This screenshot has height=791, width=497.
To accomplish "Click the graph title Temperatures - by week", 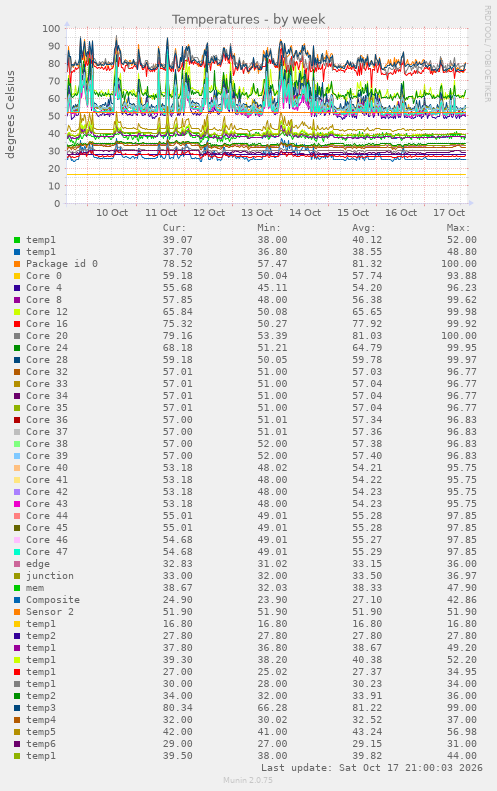I will click(x=248, y=19).
